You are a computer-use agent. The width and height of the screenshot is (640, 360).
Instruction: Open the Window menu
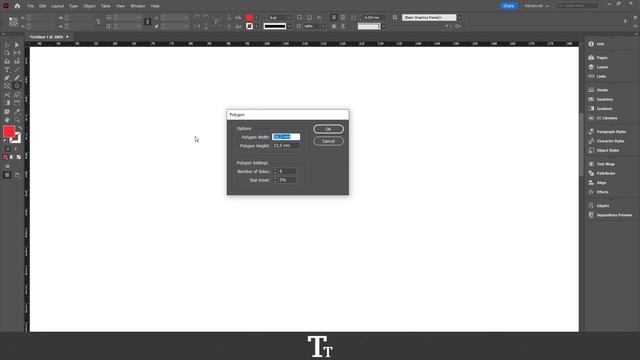point(138,6)
